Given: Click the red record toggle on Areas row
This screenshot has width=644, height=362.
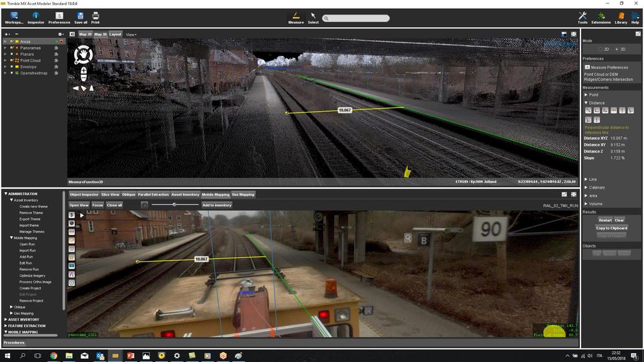Looking at the screenshot, I should (61, 41).
